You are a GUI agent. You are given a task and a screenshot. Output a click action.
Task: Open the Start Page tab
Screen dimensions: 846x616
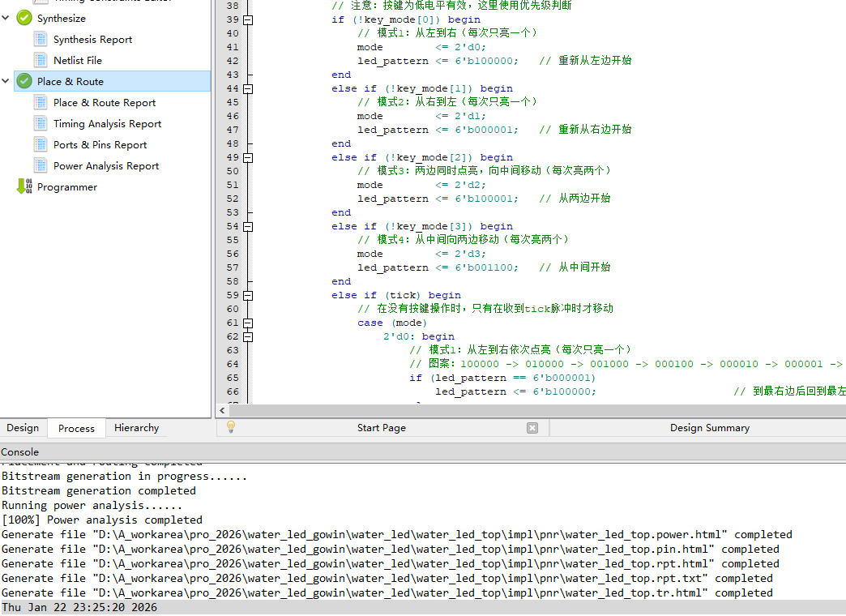tap(382, 428)
